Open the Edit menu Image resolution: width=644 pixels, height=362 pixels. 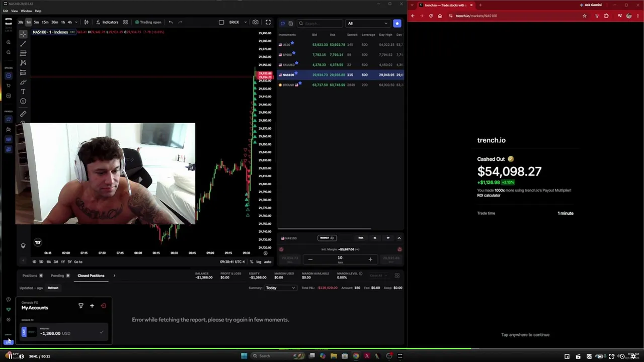pyautogui.click(x=6, y=11)
